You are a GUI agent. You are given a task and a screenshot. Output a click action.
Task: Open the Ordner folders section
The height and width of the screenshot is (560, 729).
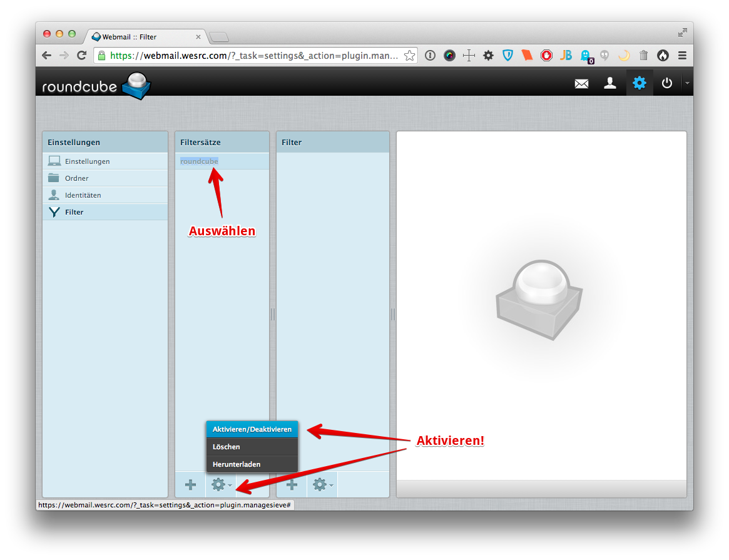[105, 178]
